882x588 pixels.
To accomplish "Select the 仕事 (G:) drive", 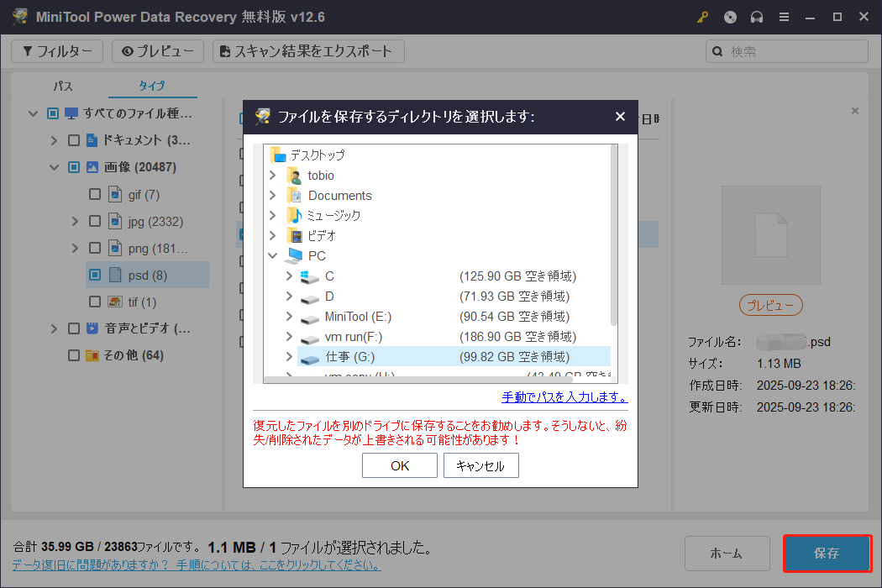I will pyautogui.click(x=350, y=355).
